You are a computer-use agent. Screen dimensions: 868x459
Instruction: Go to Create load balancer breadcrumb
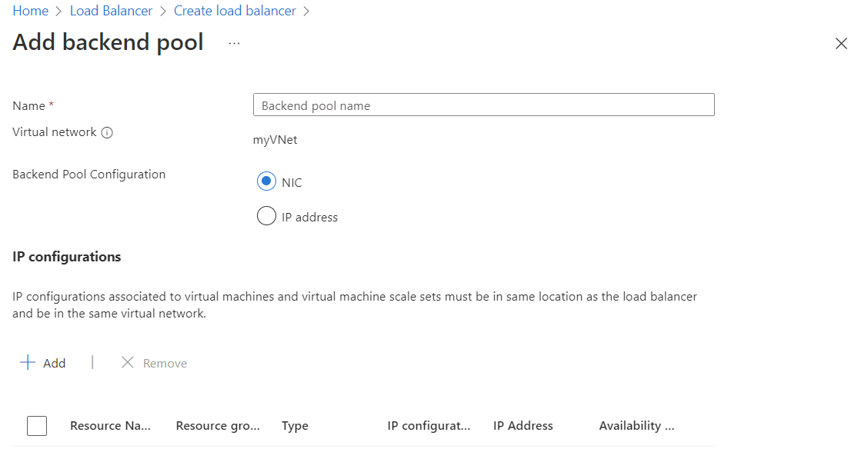click(235, 10)
